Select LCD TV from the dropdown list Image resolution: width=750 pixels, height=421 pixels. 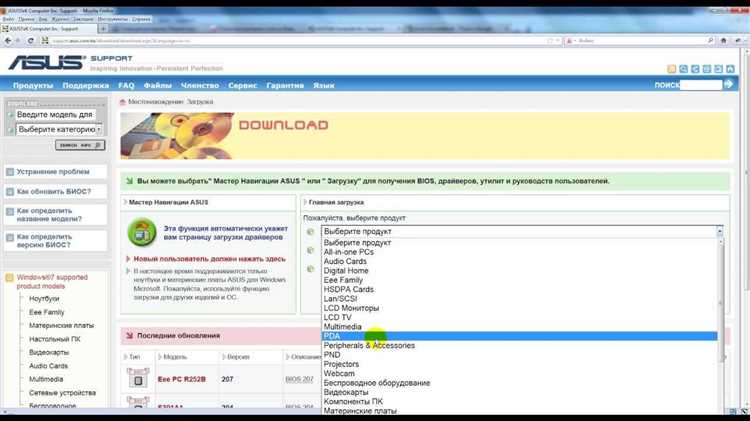(x=338, y=317)
